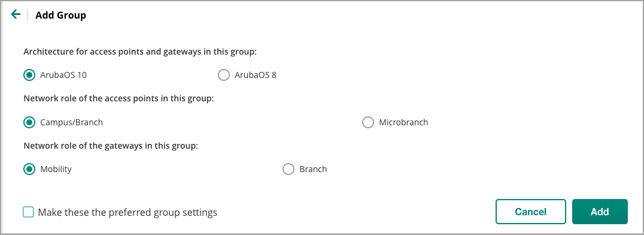Select Campus/Branch radio button for access points
The height and width of the screenshot is (235, 644).
29,122
